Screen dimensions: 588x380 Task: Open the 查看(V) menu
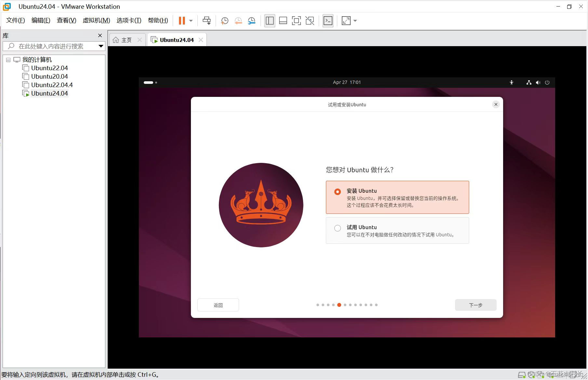[x=66, y=20]
